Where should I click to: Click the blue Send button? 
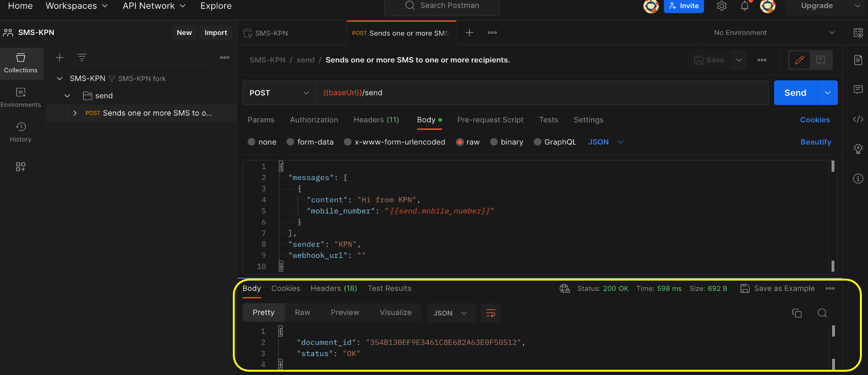pyautogui.click(x=795, y=93)
